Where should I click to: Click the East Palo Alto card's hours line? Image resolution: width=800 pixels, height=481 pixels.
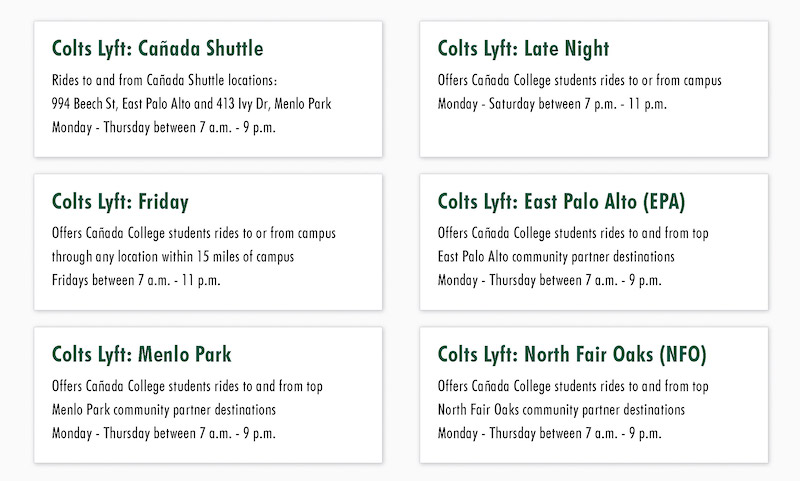(x=550, y=280)
